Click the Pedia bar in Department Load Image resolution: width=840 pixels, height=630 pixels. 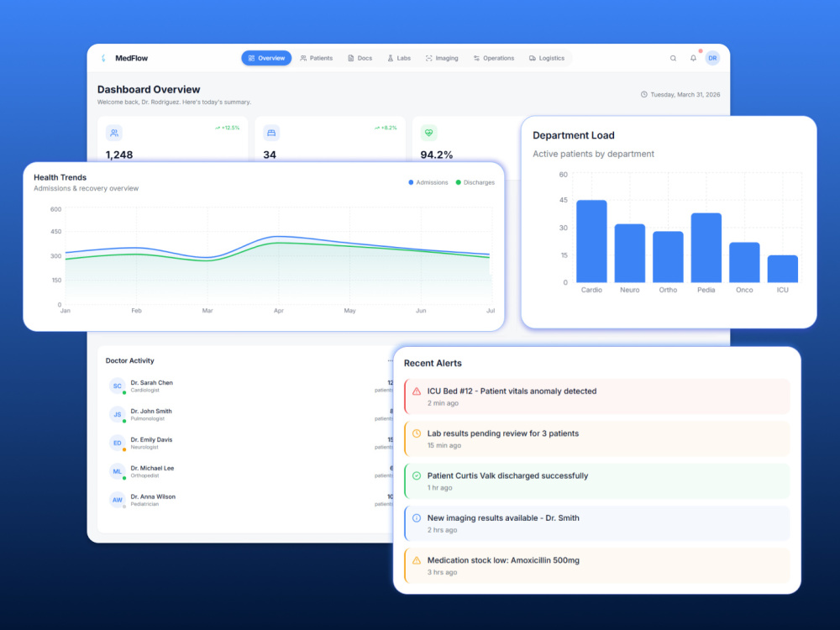[706, 248]
